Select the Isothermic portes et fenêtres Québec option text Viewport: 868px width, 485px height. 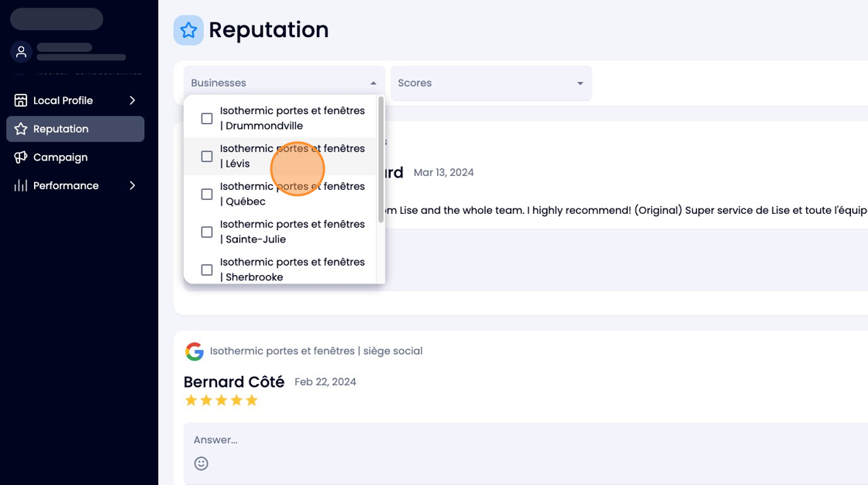coord(292,194)
